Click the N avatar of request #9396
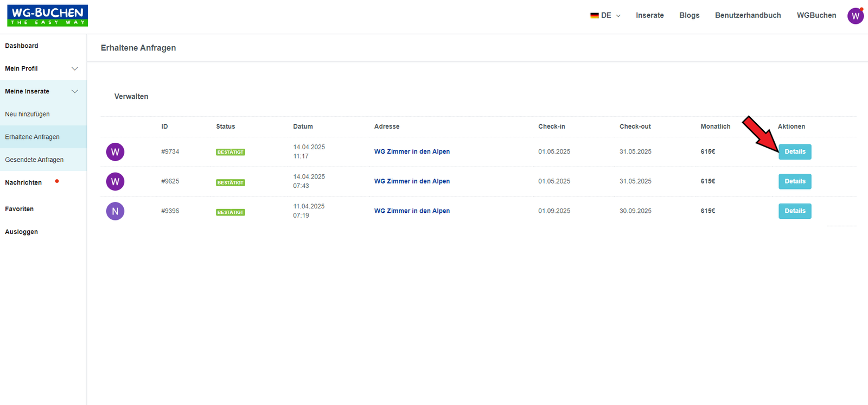This screenshot has width=868, height=405. point(115,211)
